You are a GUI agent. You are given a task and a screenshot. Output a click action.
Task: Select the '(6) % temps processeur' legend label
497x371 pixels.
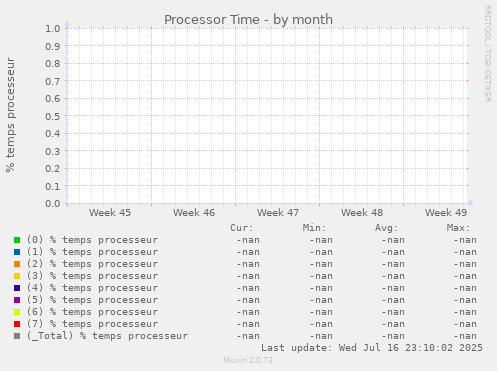92,312
